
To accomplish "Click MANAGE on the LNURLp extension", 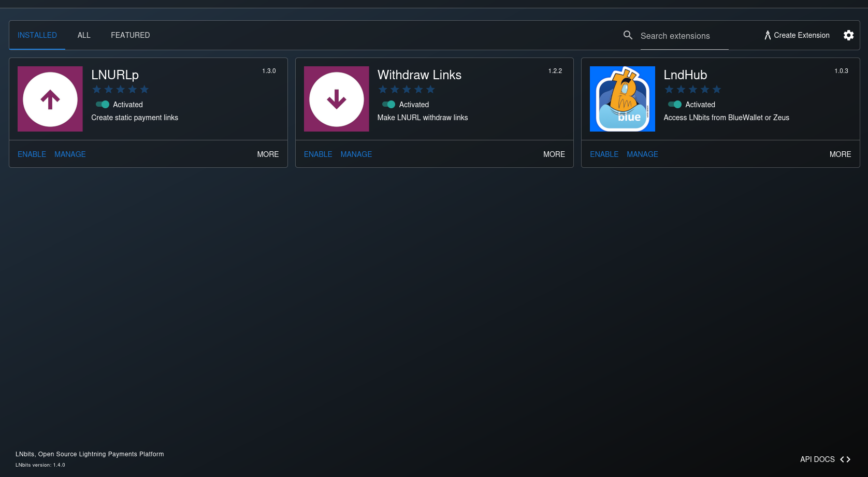I will pyautogui.click(x=70, y=154).
